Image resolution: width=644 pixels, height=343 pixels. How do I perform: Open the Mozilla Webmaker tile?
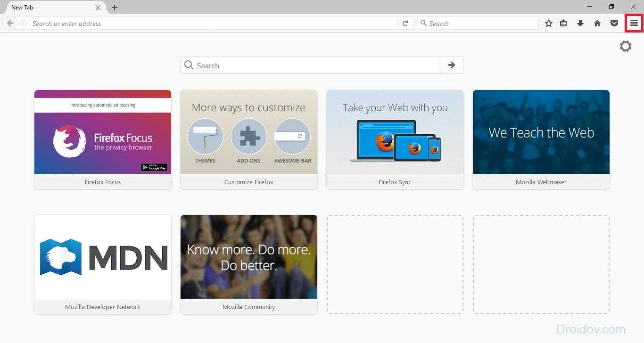[x=541, y=139]
